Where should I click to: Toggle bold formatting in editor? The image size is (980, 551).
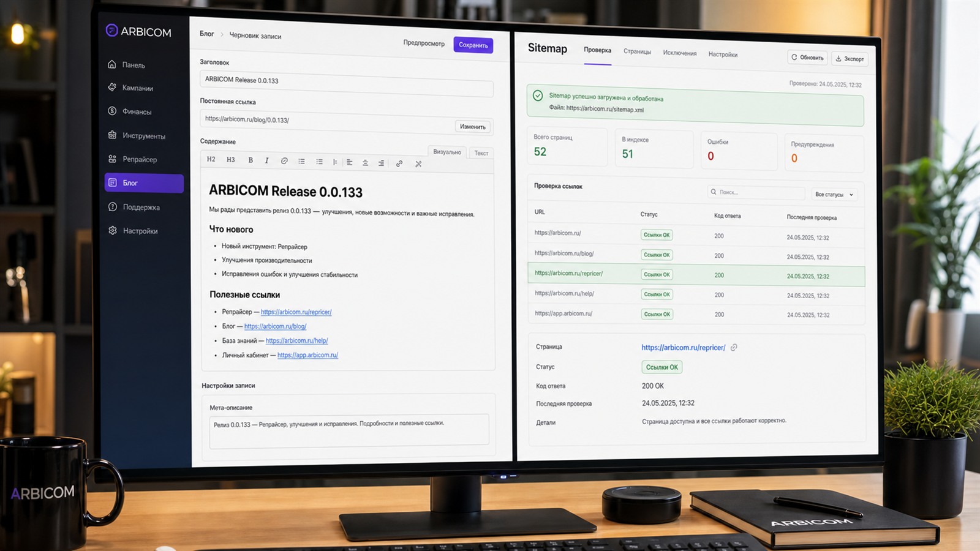251,160
